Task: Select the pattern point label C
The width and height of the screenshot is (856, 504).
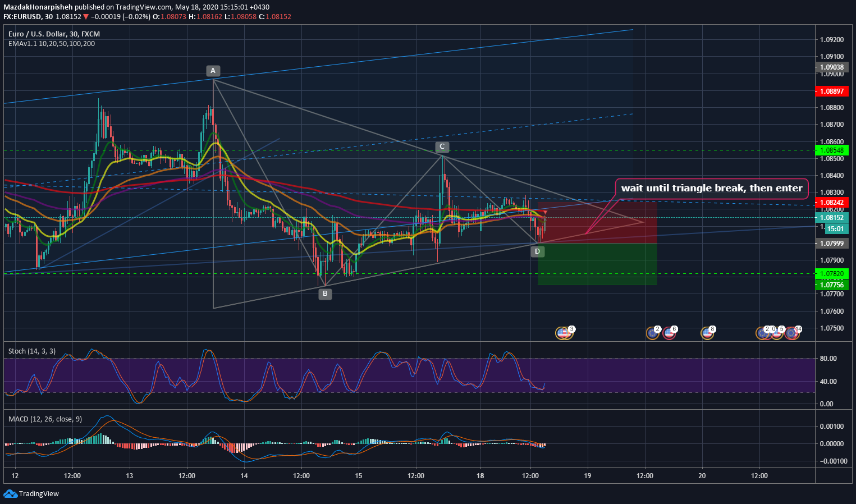Action: point(442,147)
